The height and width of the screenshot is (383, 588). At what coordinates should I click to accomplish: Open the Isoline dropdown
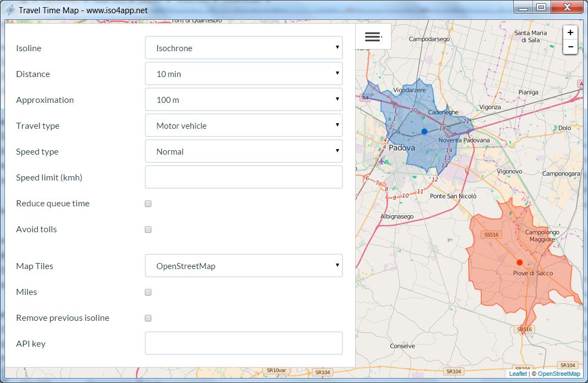244,47
